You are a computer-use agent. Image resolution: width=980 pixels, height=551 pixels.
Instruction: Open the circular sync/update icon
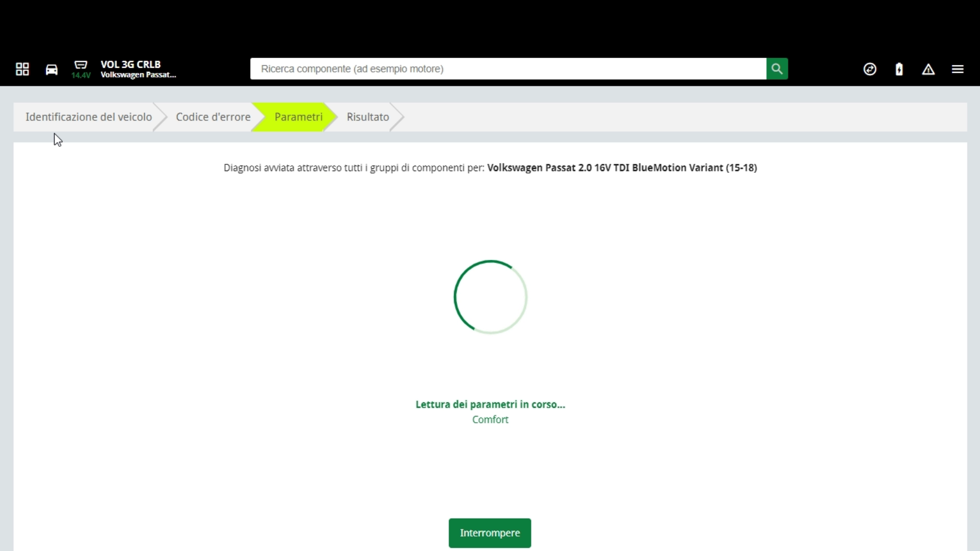coord(870,69)
